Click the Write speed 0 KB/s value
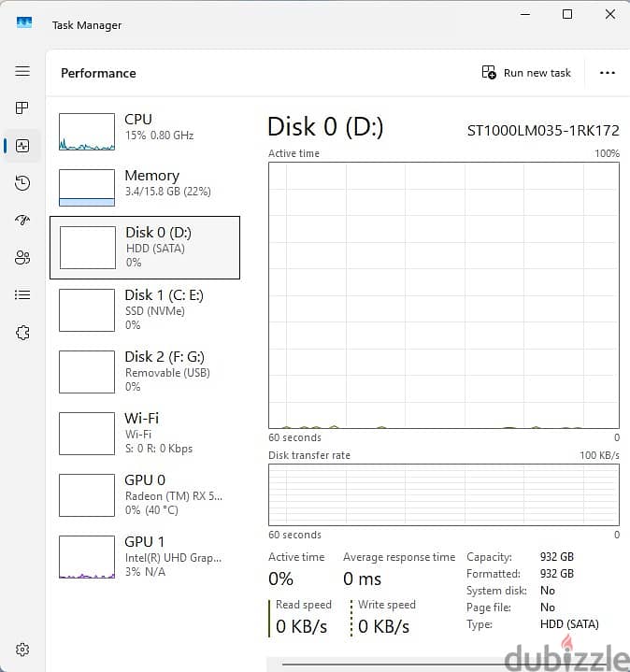Viewport: 630px width, 672px height. coord(384,626)
